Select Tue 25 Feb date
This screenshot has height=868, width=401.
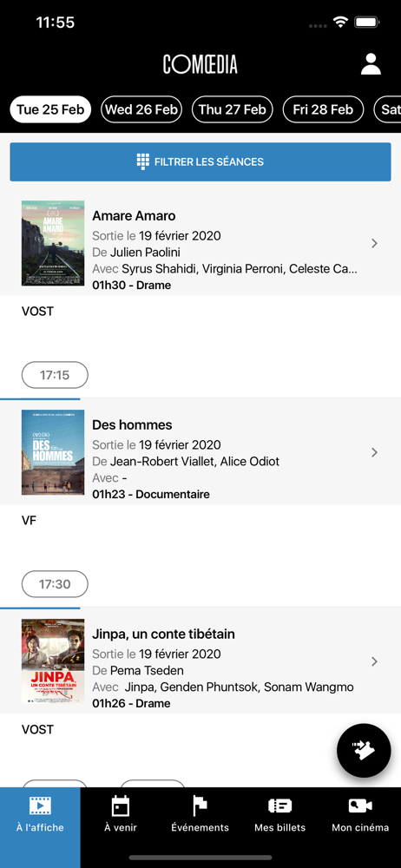click(x=50, y=109)
